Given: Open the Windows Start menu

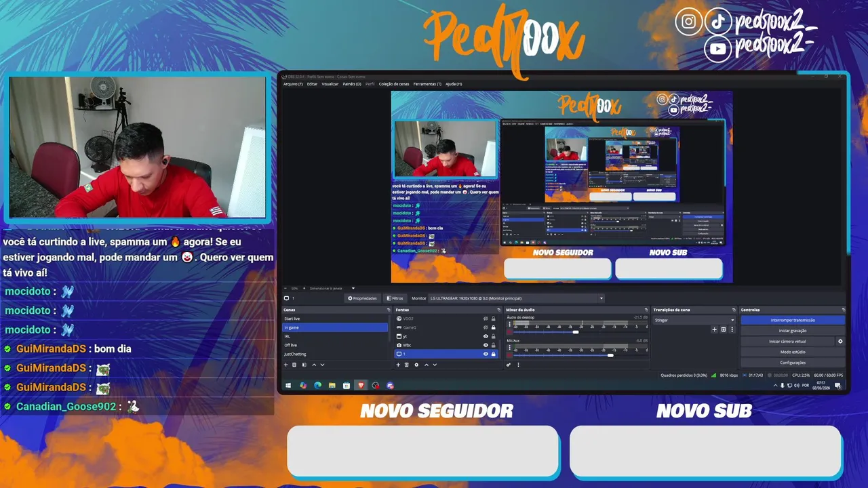Looking at the screenshot, I should 288,386.
